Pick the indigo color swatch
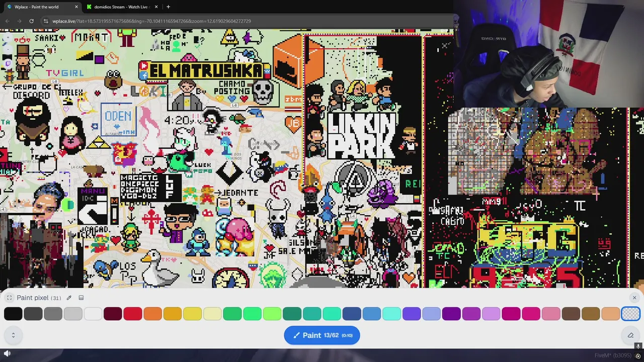Image resolution: width=644 pixels, height=362 pixels. pos(412,314)
